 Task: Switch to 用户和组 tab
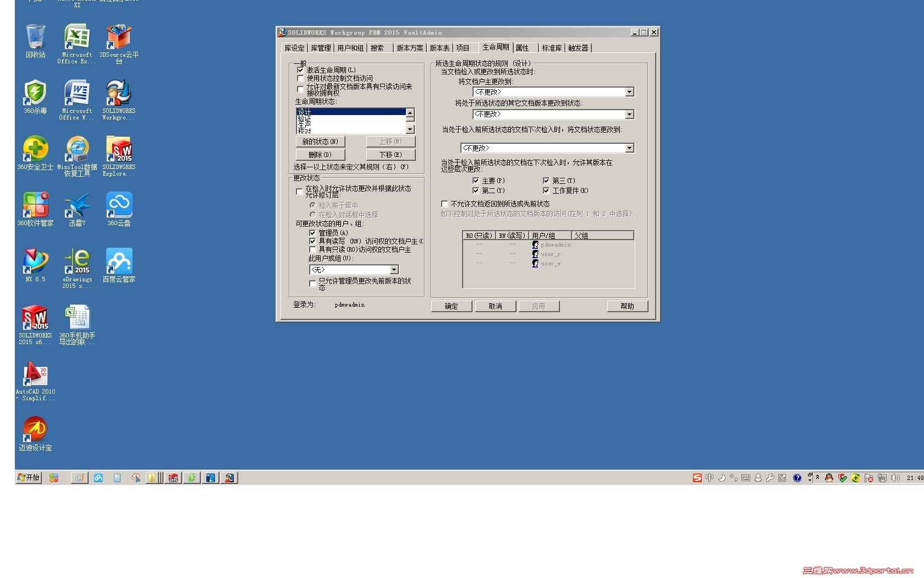point(350,48)
